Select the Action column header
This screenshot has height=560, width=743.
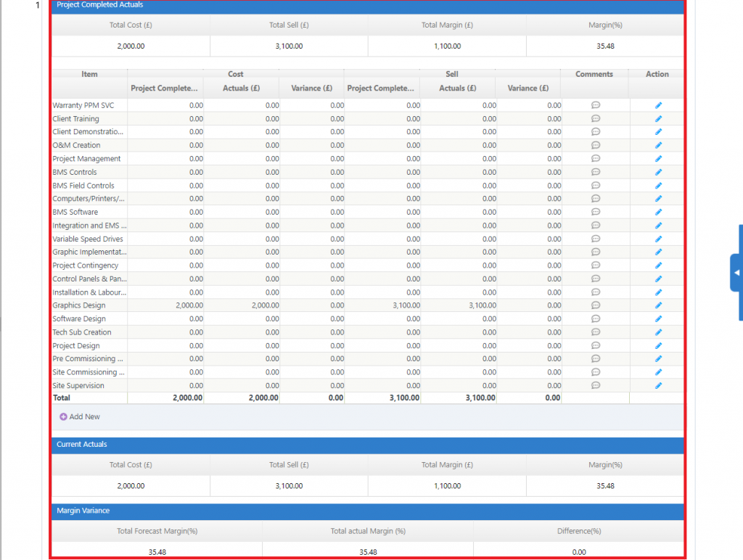click(x=657, y=74)
